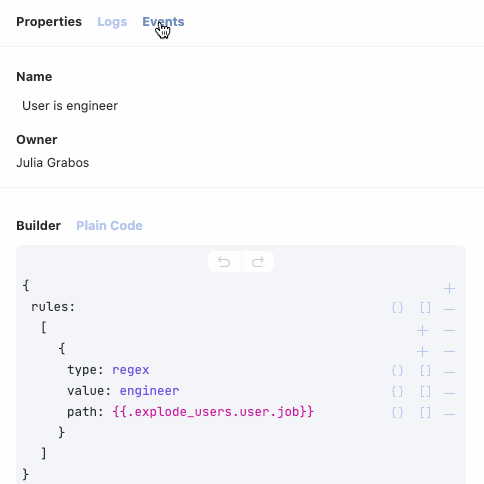Add a key to the rule object
Image resolution: width=484 pixels, height=484 pixels.
[x=422, y=352]
